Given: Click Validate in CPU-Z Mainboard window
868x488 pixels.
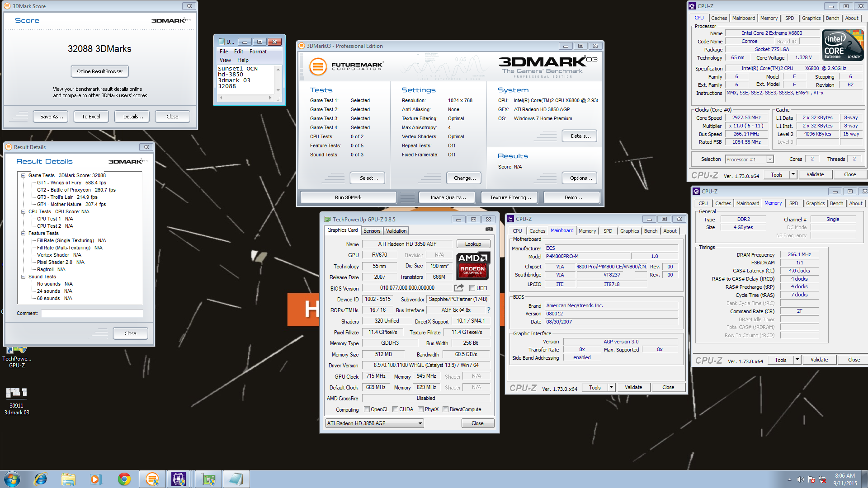Looking at the screenshot, I should (x=633, y=387).
